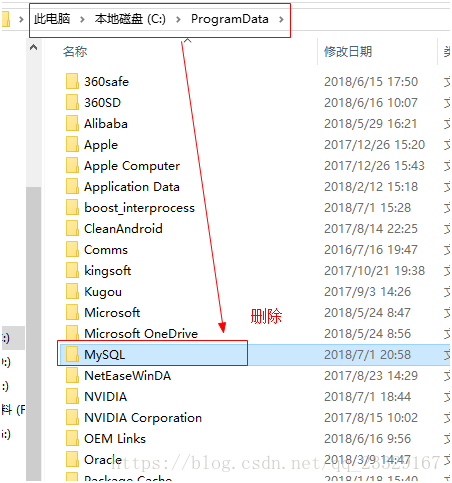Go to 此电脑 in the address bar
The width and height of the screenshot is (452, 483).
[x=52, y=19]
